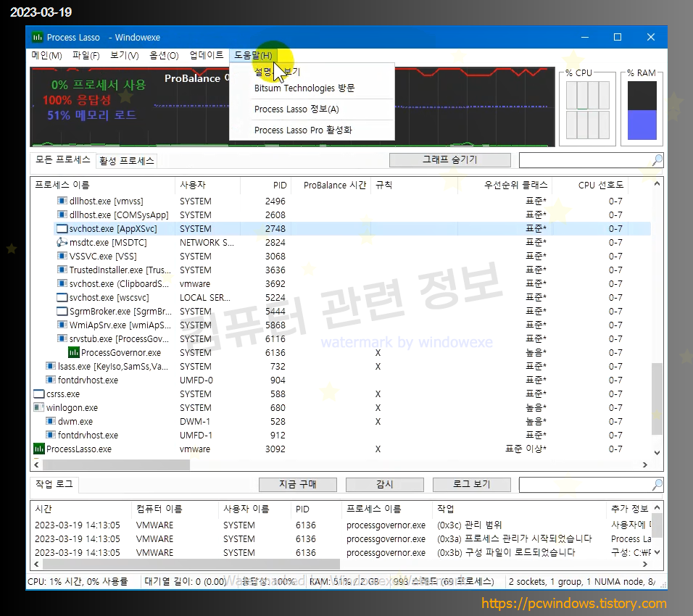Select PID 2824 cell
Image resolution: width=693 pixels, height=616 pixels.
tap(275, 242)
